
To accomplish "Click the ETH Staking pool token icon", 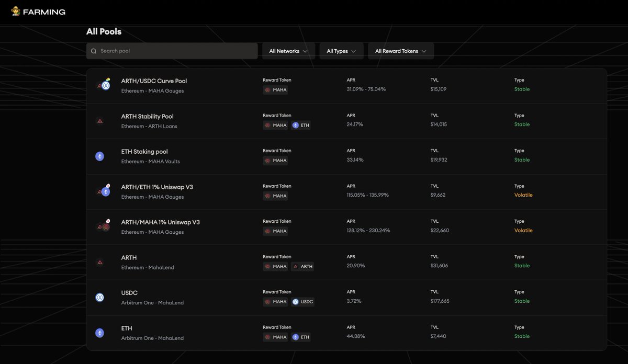I will [99, 156].
